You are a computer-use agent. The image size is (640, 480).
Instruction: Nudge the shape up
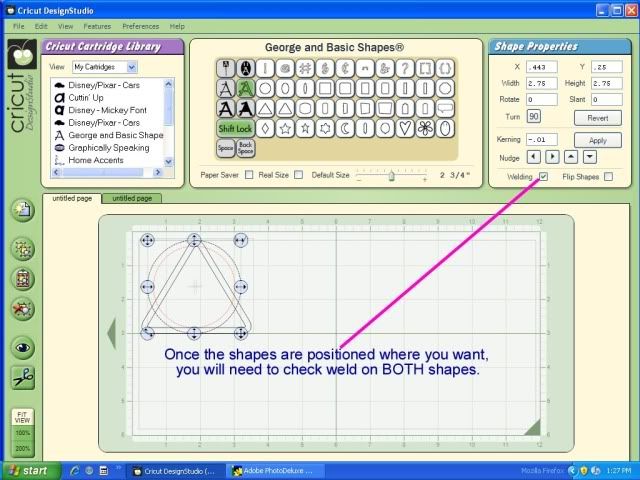571,157
